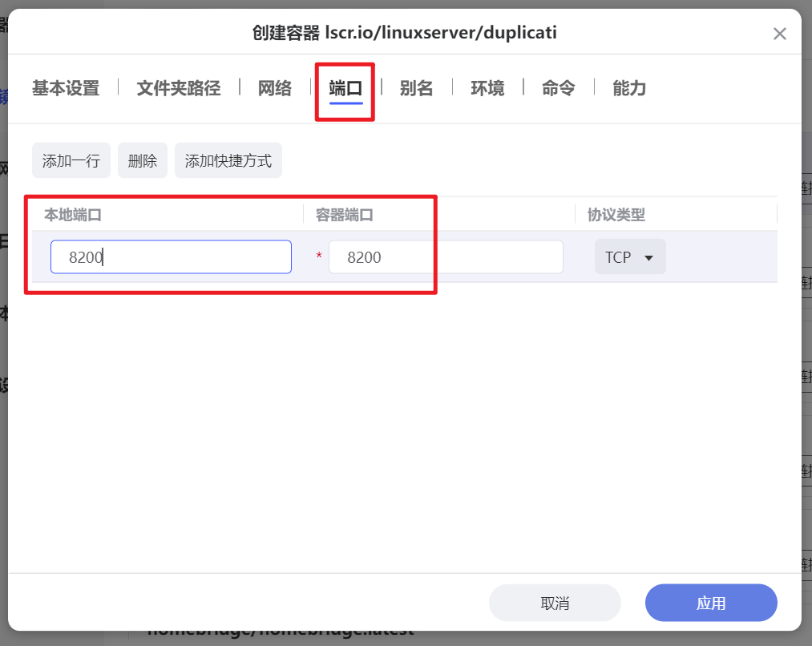Switch to the 端口 tab

(345, 88)
